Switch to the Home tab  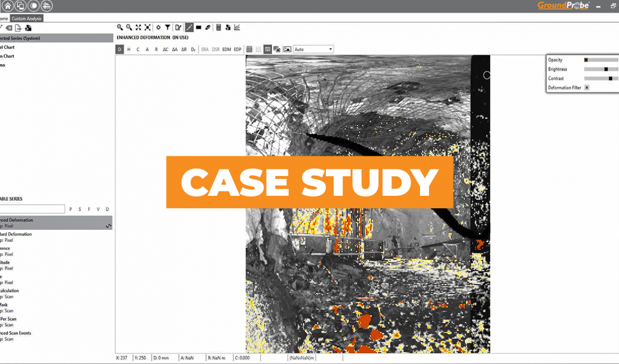point(4,19)
